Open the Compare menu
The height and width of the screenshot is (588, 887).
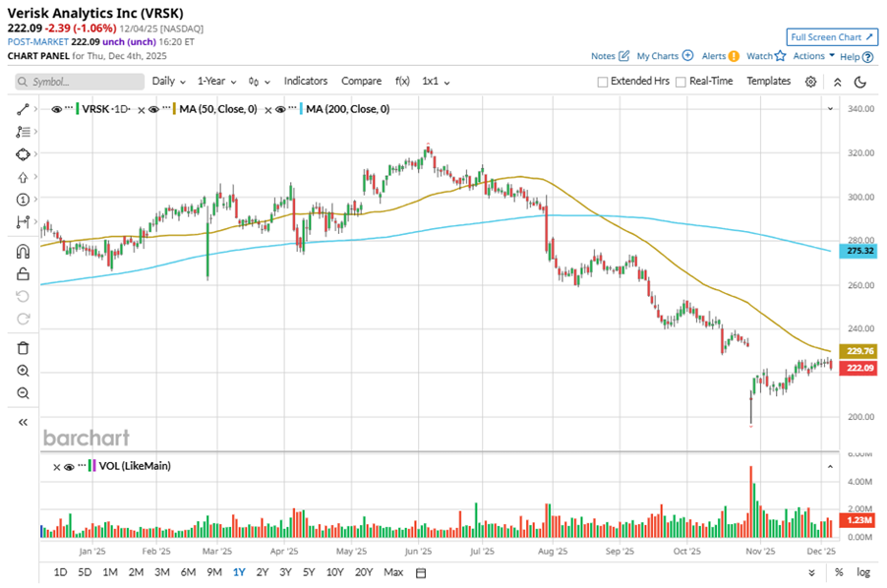361,81
